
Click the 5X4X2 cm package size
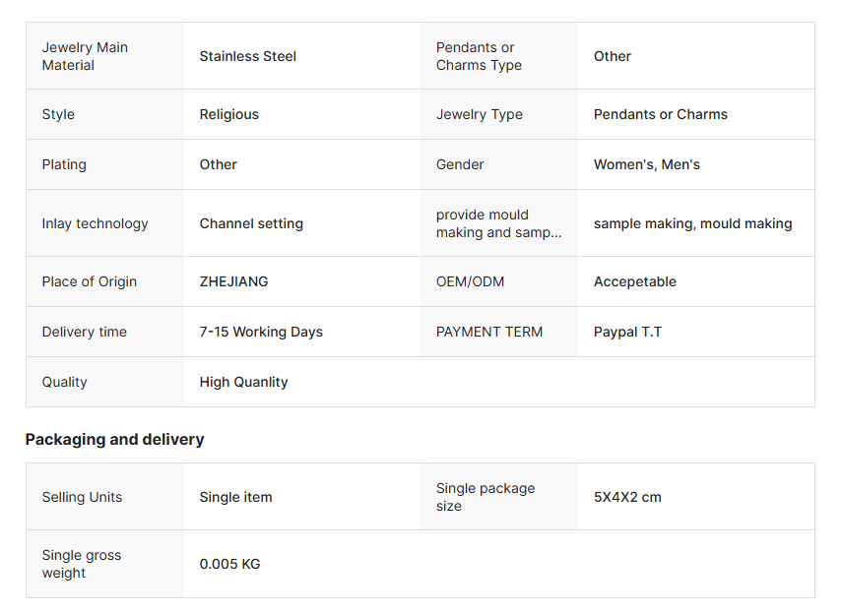click(x=627, y=497)
